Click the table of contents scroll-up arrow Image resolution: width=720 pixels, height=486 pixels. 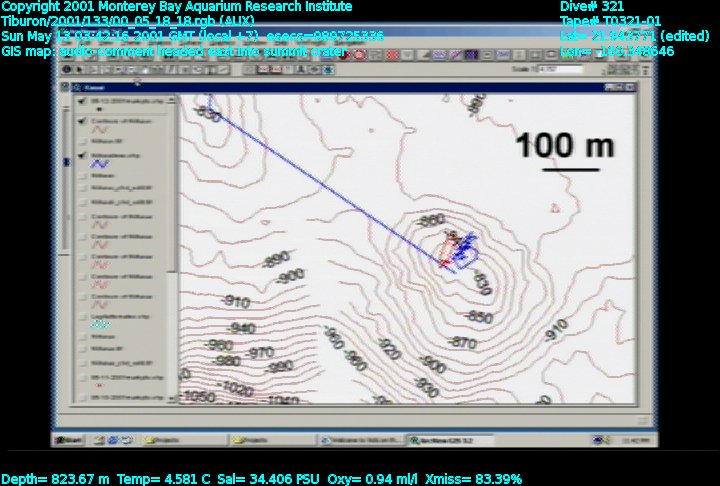click(172, 100)
